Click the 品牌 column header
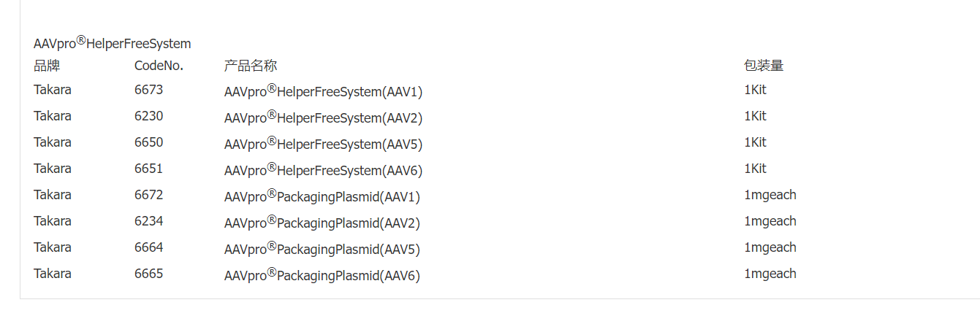The width and height of the screenshot is (980, 316). [47, 66]
